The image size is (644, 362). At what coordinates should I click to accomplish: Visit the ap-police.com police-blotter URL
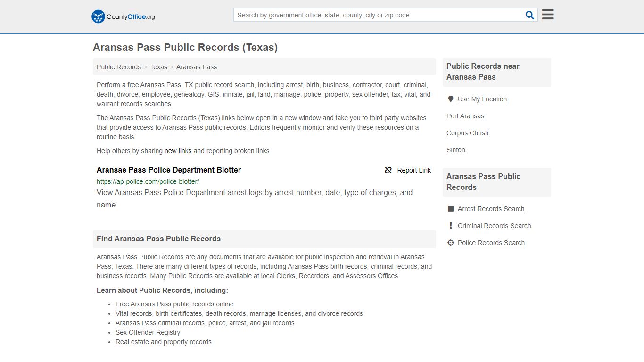[x=148, y=181]
